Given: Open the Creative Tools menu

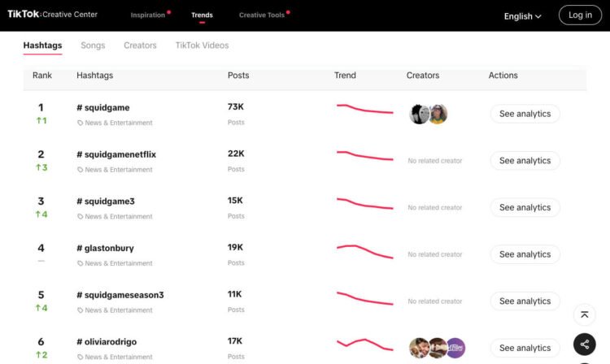Looking at the screenshot, I should click(x=262, y=15).
